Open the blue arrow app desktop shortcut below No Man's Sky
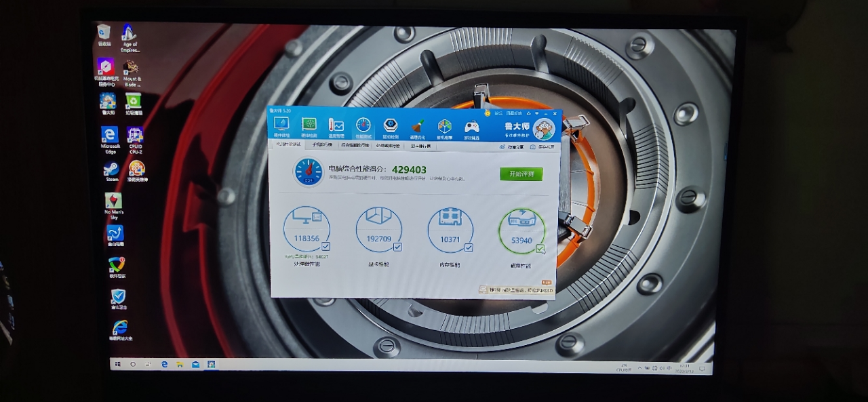Screen dimensions: 868x402 [115, 236]
